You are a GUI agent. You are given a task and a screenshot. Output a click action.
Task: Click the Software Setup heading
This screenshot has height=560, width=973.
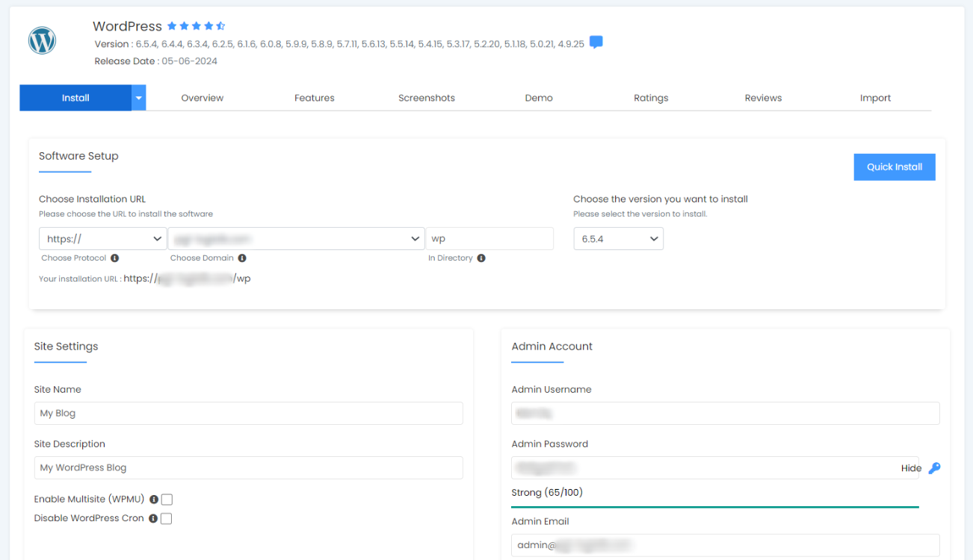(78, 156)
